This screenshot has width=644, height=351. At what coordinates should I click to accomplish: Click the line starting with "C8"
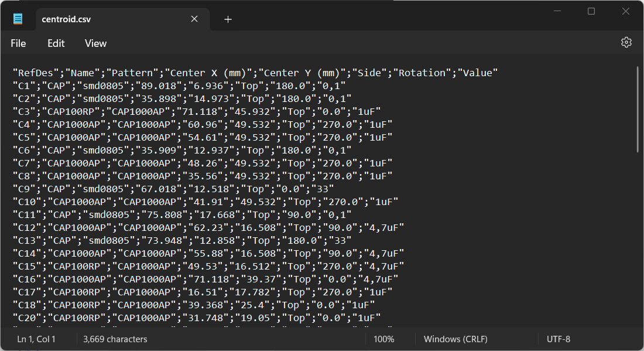[203, 176]
